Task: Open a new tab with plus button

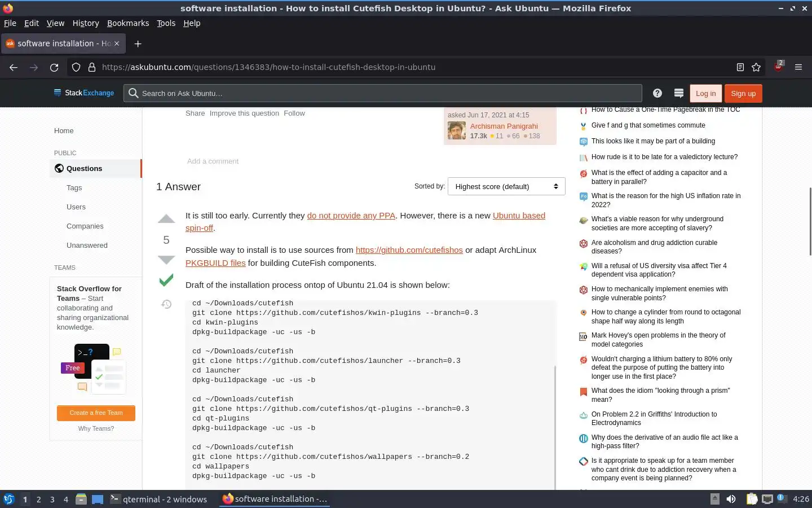Action: click(138, 43)
